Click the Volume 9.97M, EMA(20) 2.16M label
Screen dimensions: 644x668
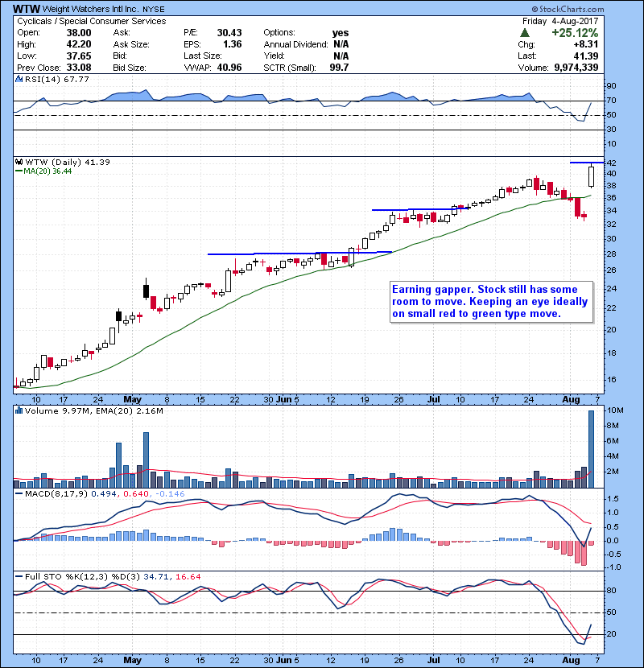pos(94,410)
